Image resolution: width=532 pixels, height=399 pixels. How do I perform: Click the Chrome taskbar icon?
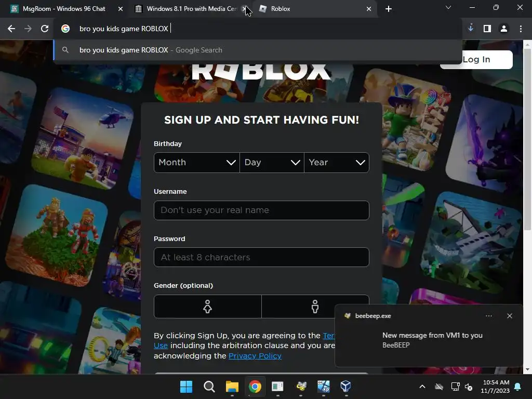click(x=255, y=387)
